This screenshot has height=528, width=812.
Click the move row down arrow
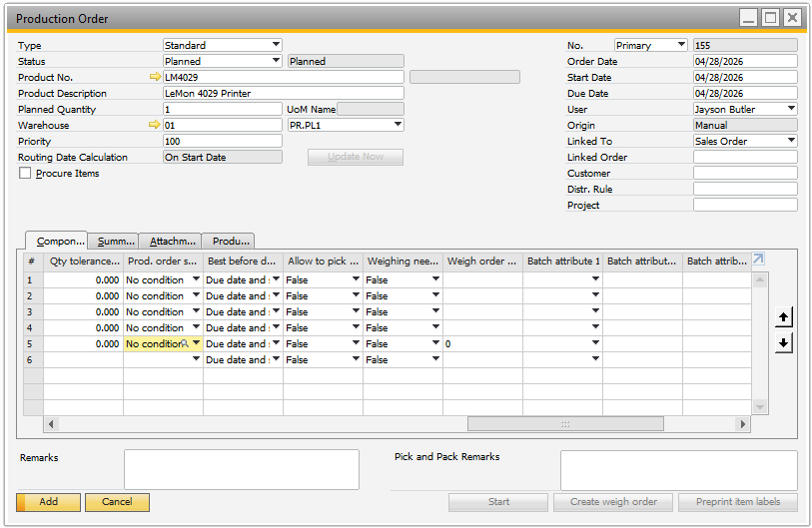(784, 343)
